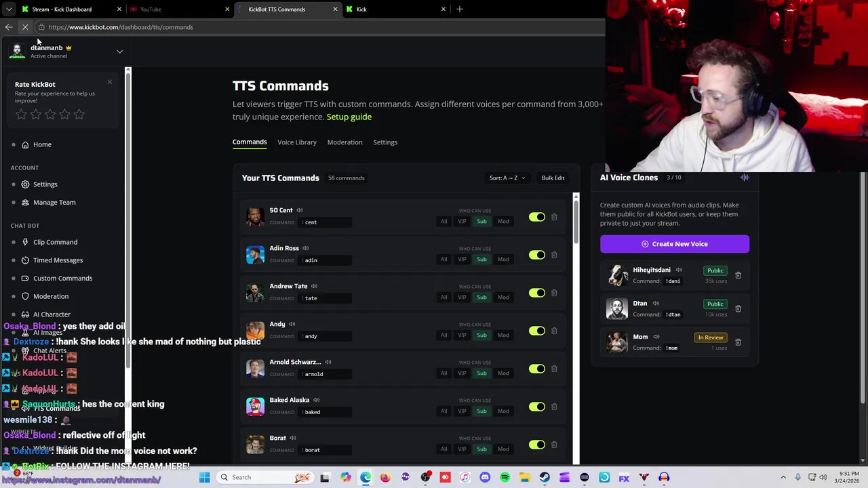Set Adin Ross command access to VIP
The width and height of the screenshot is (868, 488).
[462, 260]
